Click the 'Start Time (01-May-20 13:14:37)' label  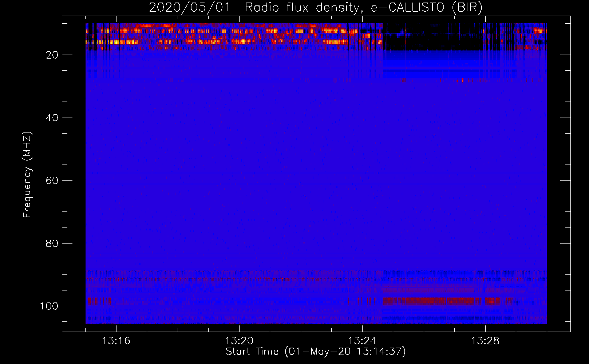[x=316, y=352]
